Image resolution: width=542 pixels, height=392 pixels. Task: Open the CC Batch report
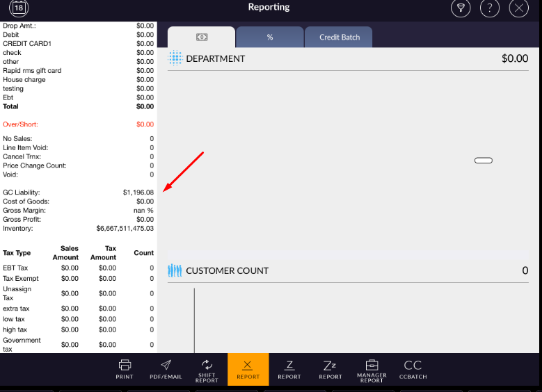[x=413, y=369]
